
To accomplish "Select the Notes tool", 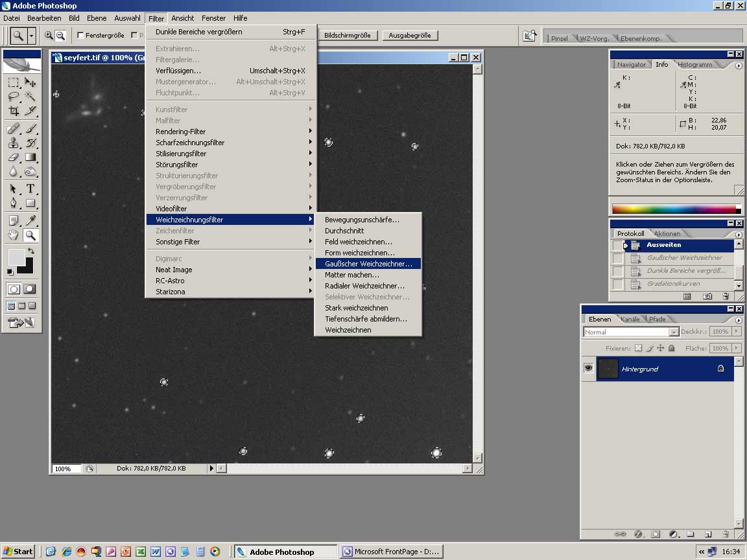I will 14,220.
